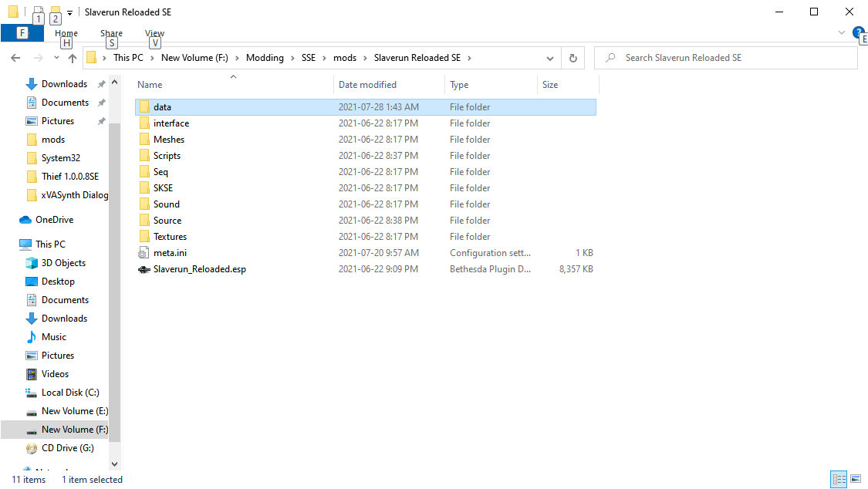The image size is (868, 489).
Task: Expand the address bar history dropdown
Action: coord(549,58)
